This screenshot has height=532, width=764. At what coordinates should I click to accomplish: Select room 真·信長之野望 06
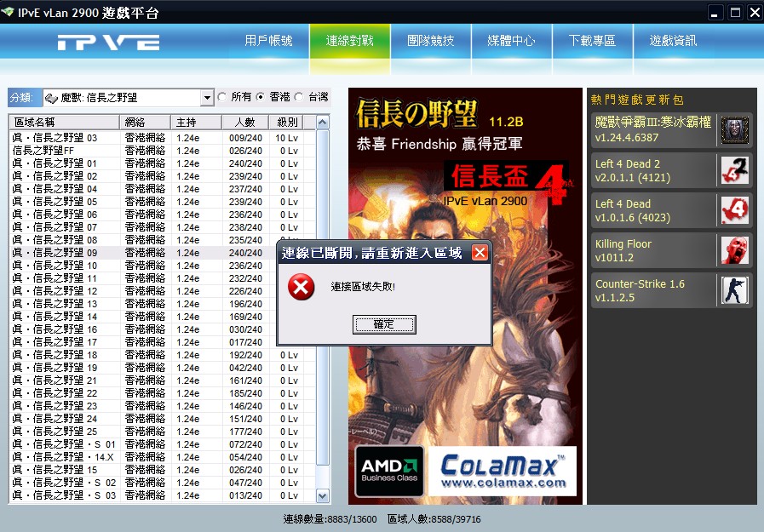(163, 215)
